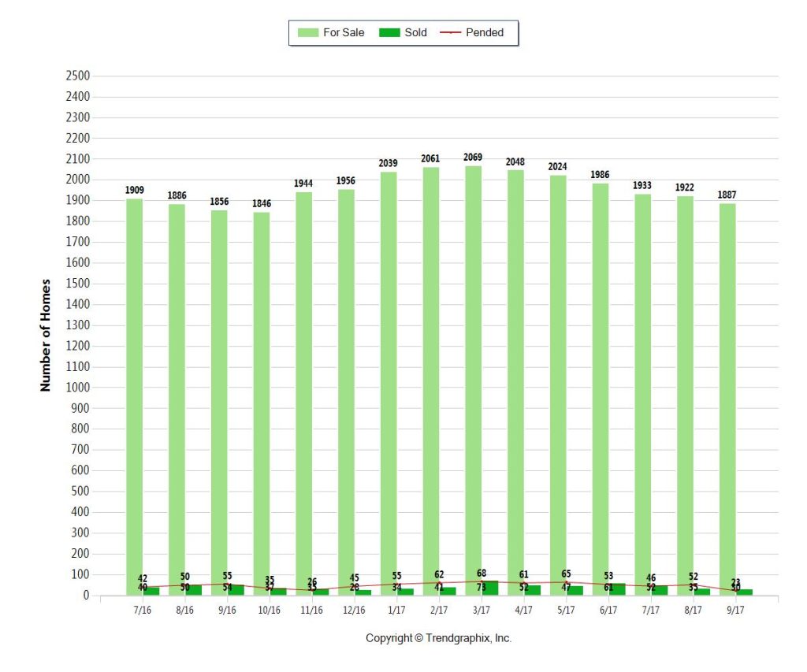This screenshot has width=807, height=672.
Task: Click the value label 2039
Action: click(x=388, y=163)
